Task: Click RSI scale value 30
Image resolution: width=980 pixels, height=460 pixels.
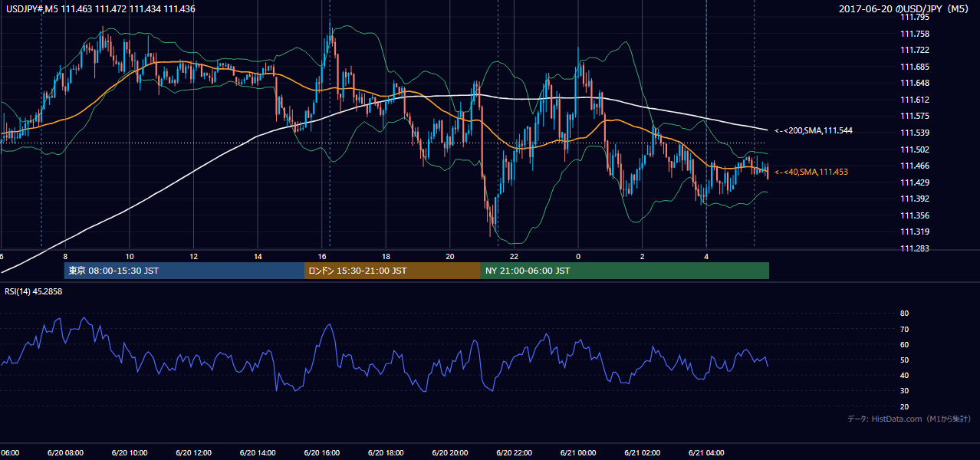Action: pyautogui.click(x=904, y=391)
